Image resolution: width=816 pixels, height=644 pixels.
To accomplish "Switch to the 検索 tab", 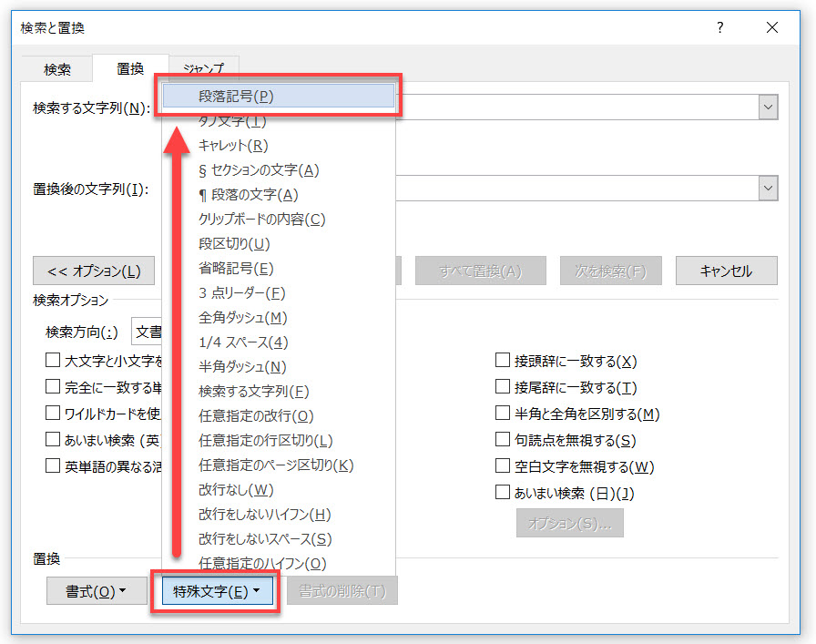I will tap(57, 70).
